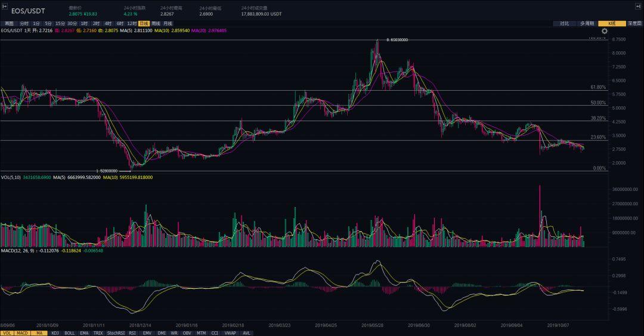Click the MACD(12, 26, 9) indicator label

18,250
